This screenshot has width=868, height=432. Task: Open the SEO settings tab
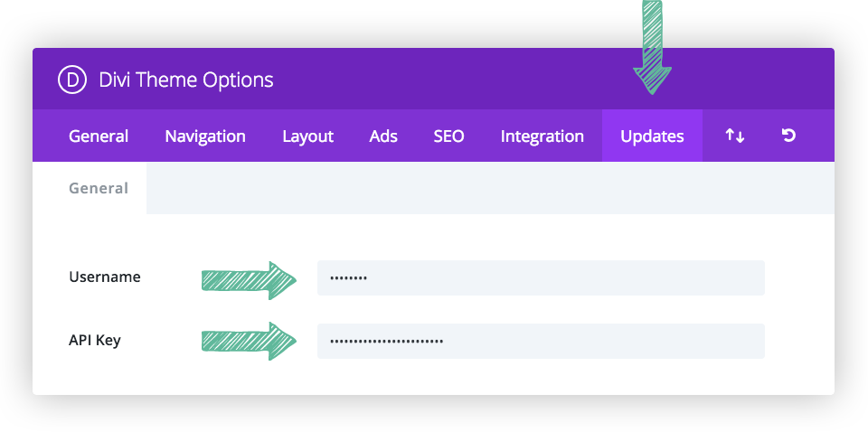448,136
